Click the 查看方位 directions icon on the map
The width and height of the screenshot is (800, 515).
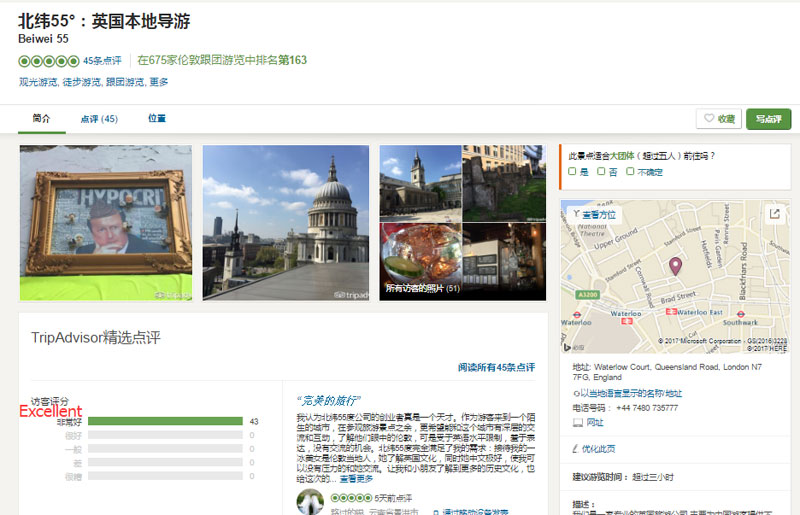click(x=576, y=214)
